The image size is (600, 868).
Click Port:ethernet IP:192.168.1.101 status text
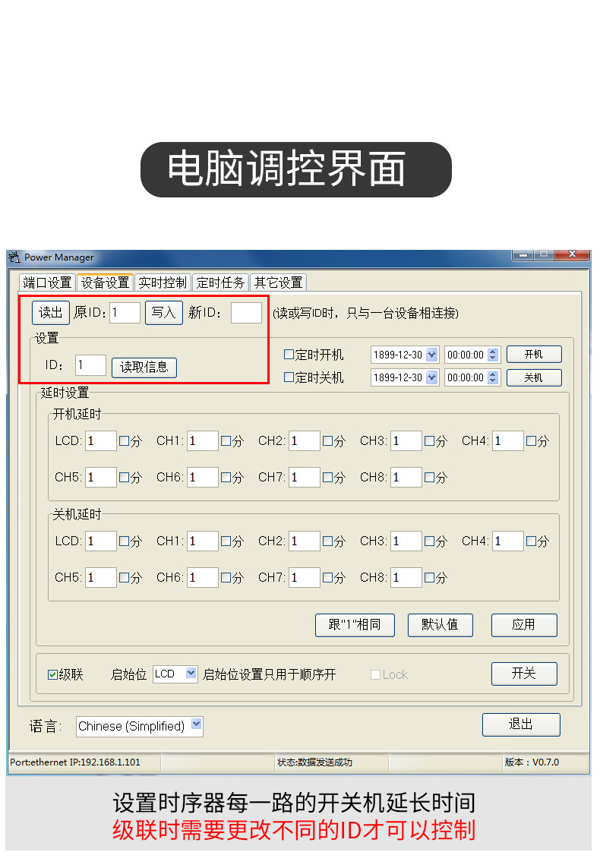click(75, 762)
